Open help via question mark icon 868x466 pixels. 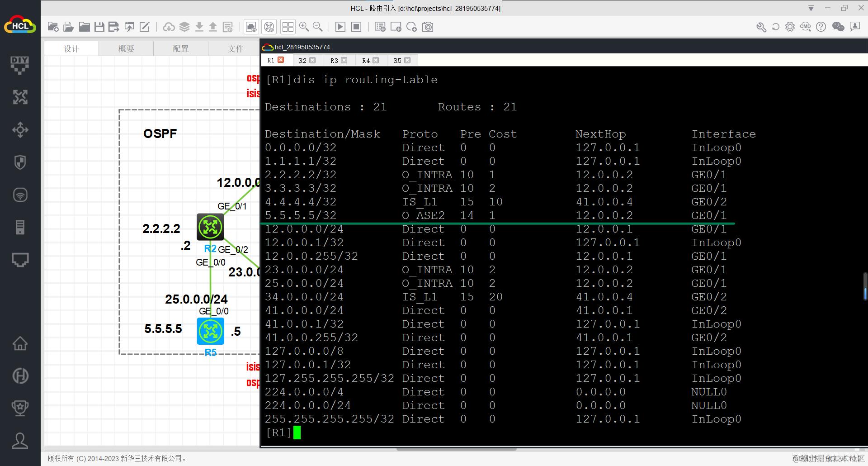(821, 27)
